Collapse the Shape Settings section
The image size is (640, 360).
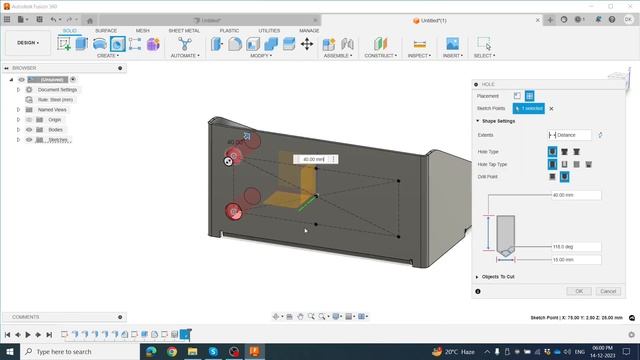pyautogui.click(x=478, y=121)
